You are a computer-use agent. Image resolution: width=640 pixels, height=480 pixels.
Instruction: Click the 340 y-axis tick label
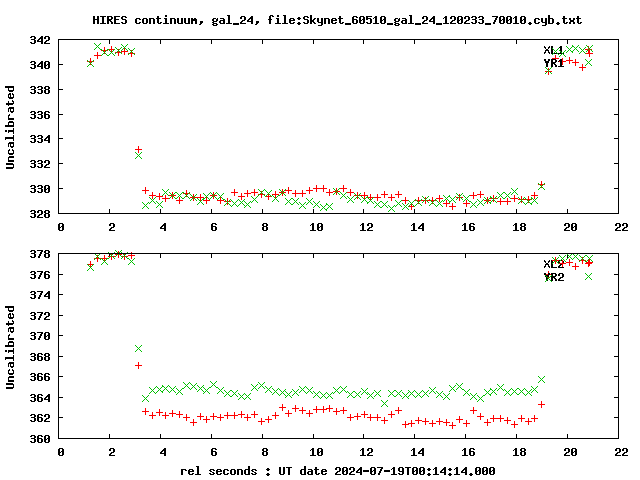pyautogui.click(x=40, y=65)
